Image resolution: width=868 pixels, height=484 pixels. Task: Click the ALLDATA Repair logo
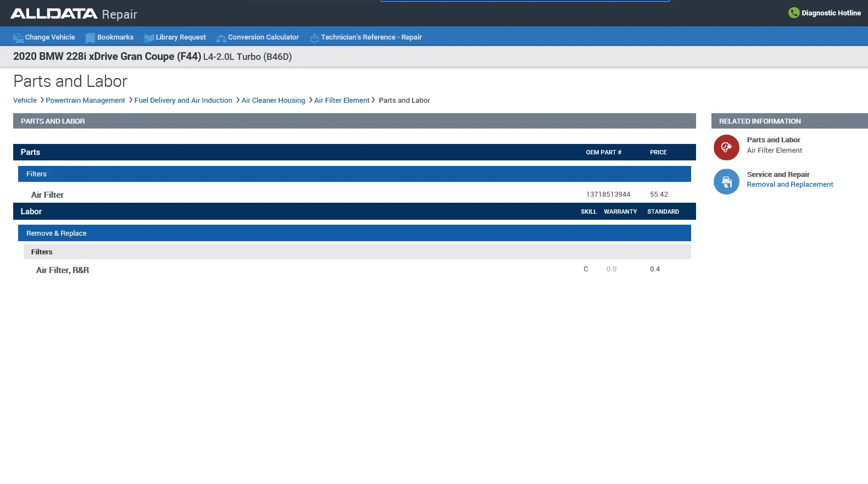[x=74, y=14]
